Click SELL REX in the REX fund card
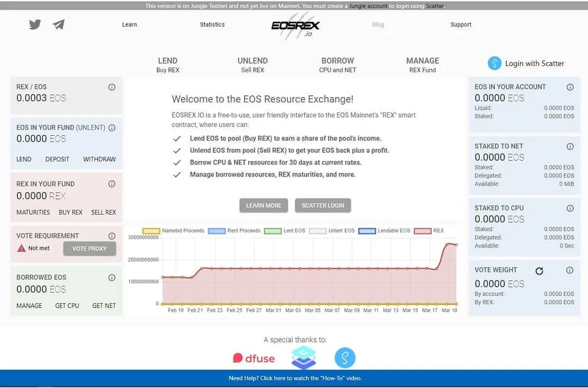This screenshot has height=388, width=588. pos(103,213)
